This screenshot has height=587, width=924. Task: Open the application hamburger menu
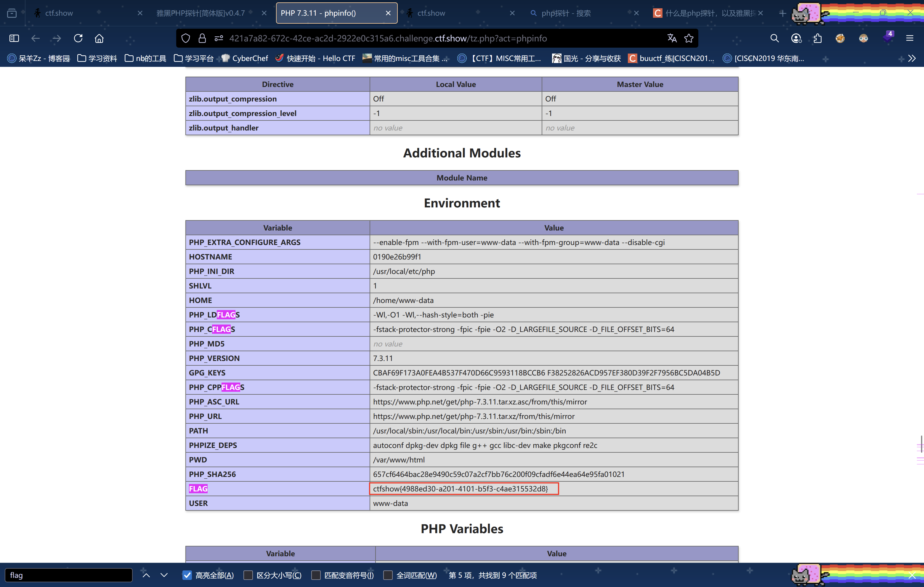click(909, 38)
